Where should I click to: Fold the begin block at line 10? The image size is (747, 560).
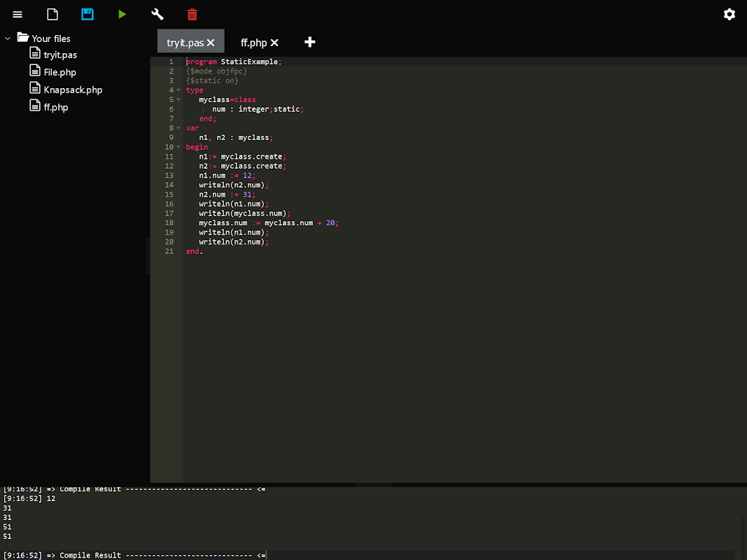pos(179,147)
